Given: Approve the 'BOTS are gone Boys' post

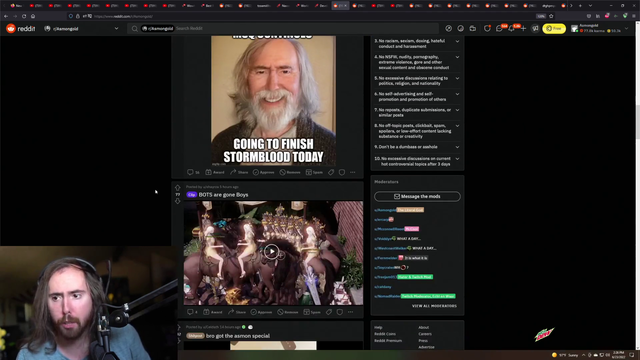Looking at the screenshot, I should tap(261, 312).
